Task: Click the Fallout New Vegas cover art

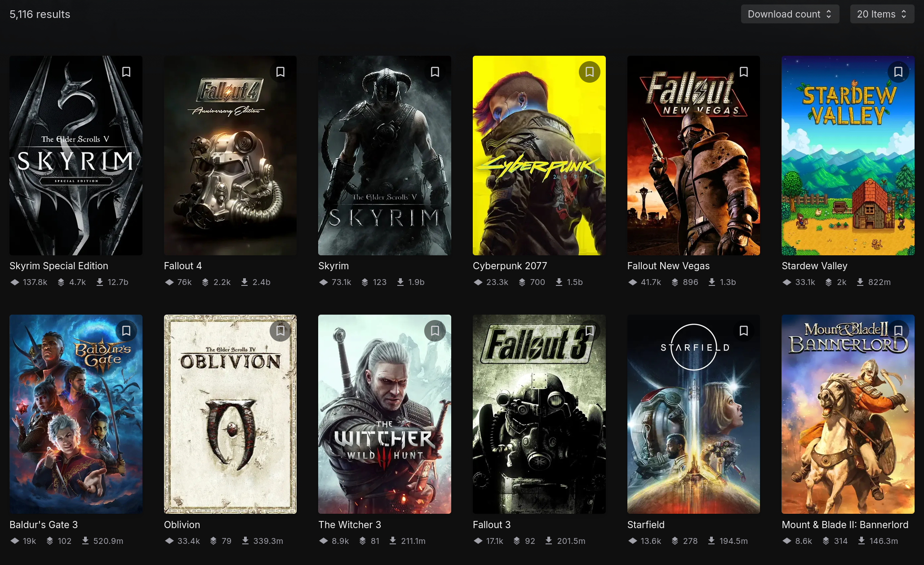Action: pos(693,156)
